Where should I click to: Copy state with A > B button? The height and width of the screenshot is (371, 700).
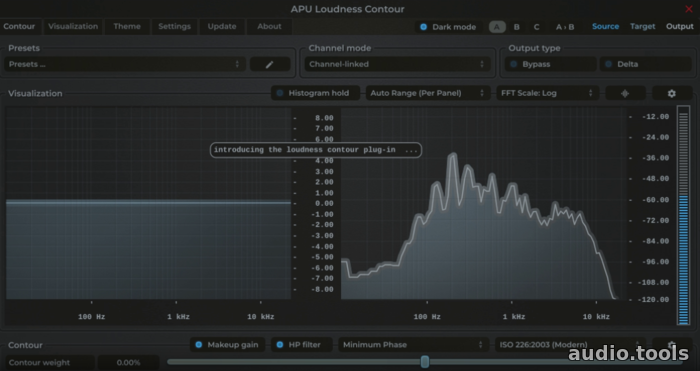(565, 27)
